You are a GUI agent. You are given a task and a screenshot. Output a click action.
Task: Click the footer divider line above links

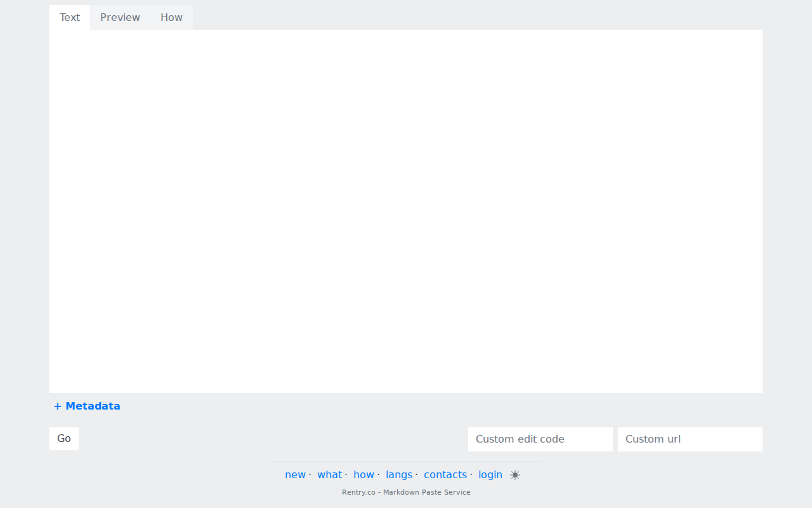pyautogui.click(x=406, y=462)
